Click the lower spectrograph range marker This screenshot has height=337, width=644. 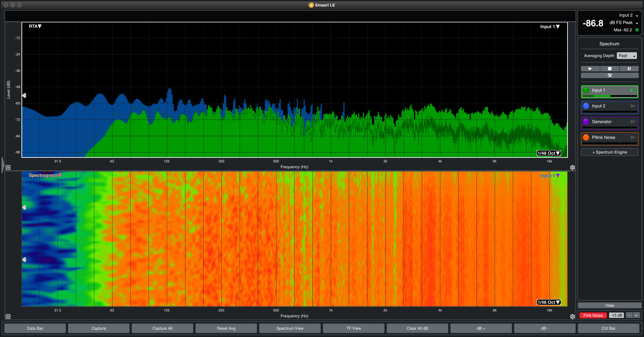[x=24, y=260]
